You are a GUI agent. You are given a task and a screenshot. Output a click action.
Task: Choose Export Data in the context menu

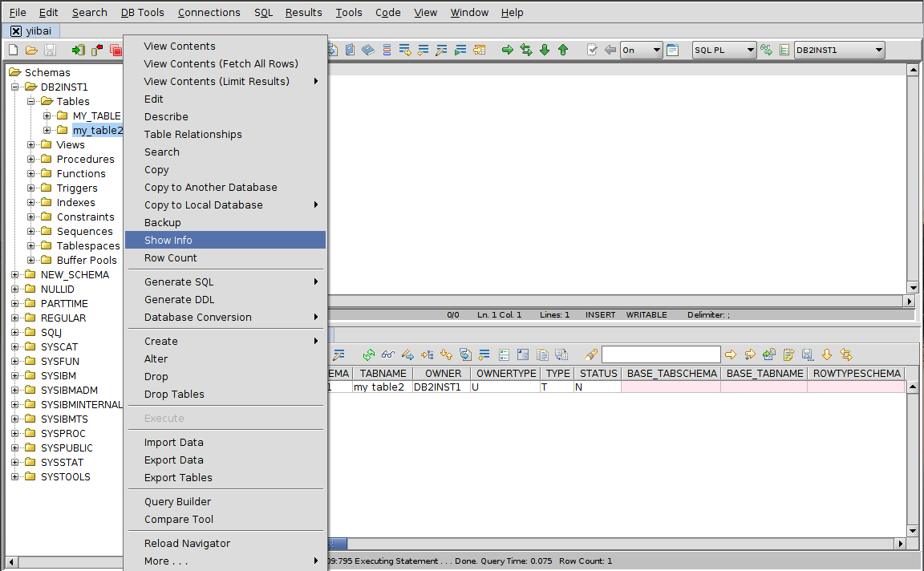(x=174, y=460)
